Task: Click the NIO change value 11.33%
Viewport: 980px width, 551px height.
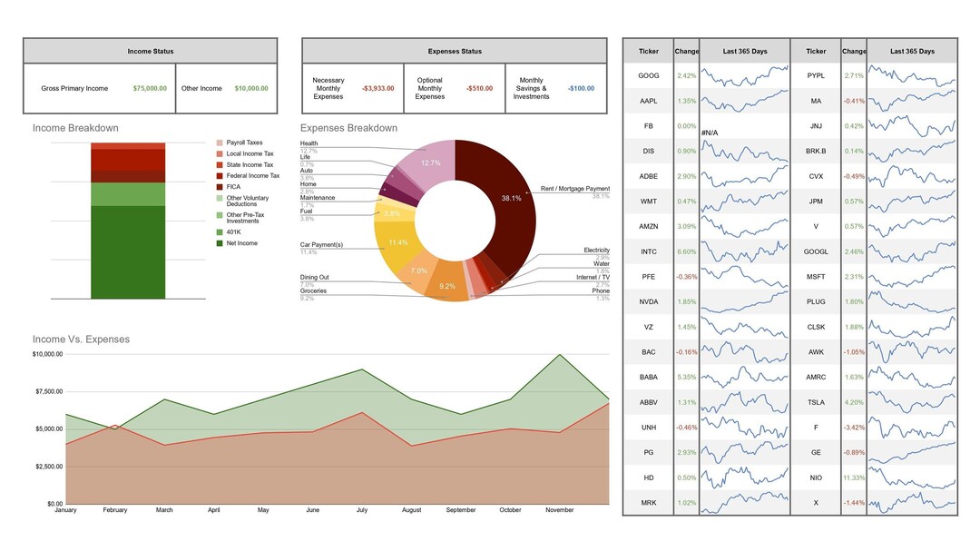Action: click(x=853, y=477)
